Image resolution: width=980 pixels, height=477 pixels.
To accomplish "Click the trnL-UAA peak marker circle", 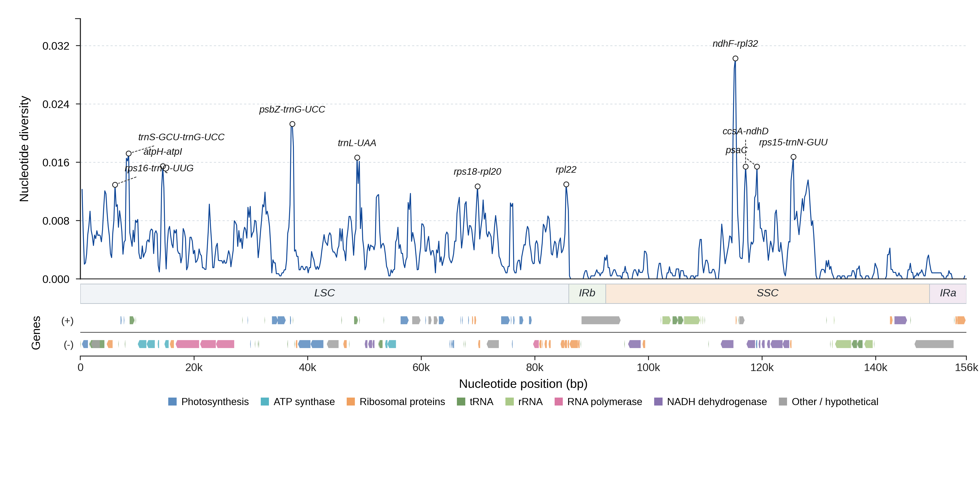I will (357, 158).
